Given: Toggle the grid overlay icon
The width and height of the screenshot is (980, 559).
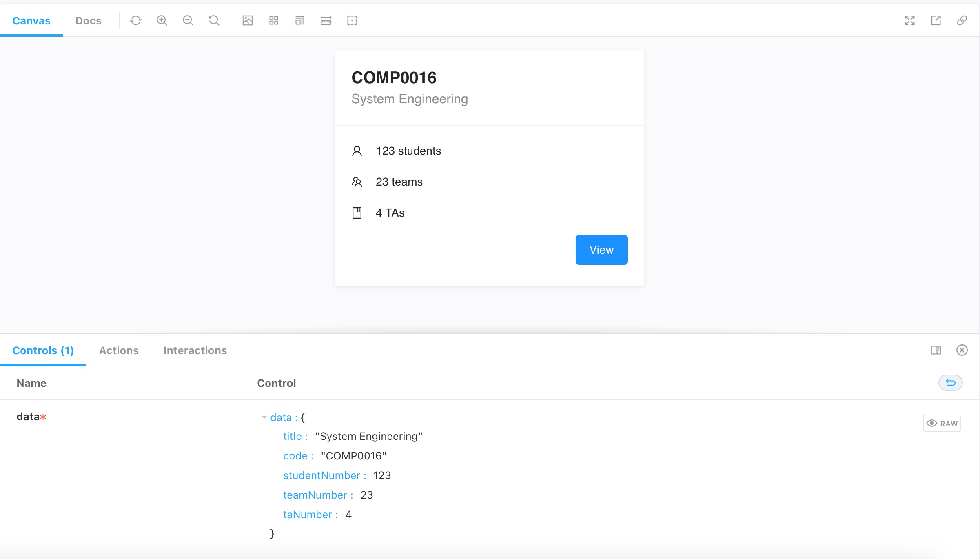Looking at the screenshot, I should coord(274,20).
